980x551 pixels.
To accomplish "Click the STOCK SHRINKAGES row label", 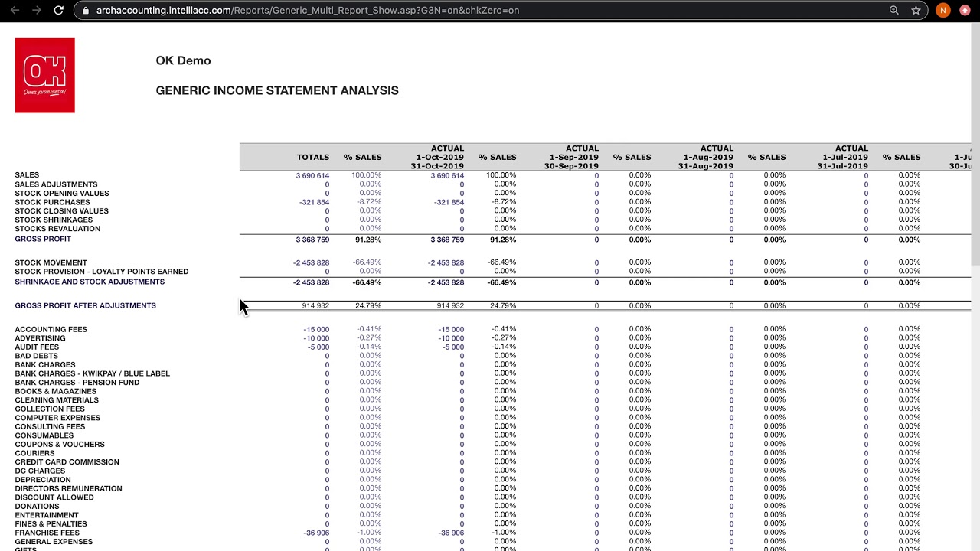I will click(54, 220).
